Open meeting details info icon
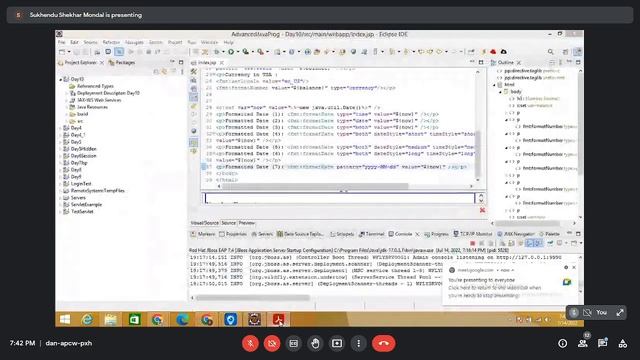 click(562, 344)
